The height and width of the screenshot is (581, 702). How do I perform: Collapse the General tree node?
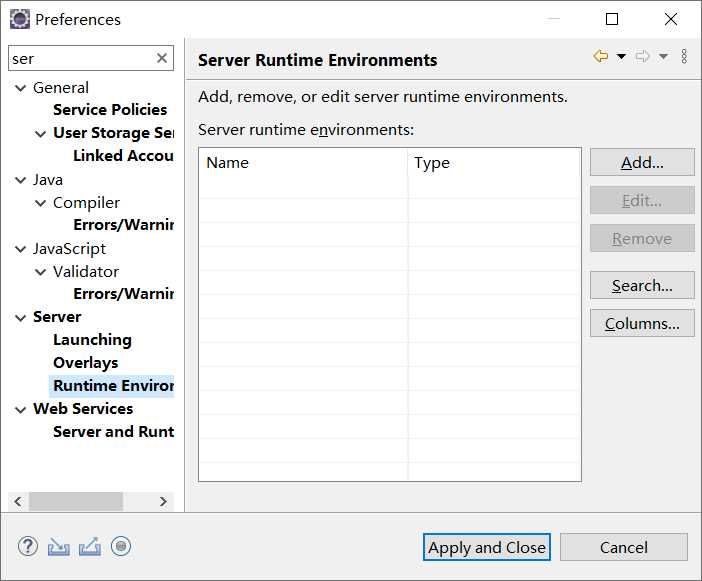pyautogui.click(x=20, y=88)
